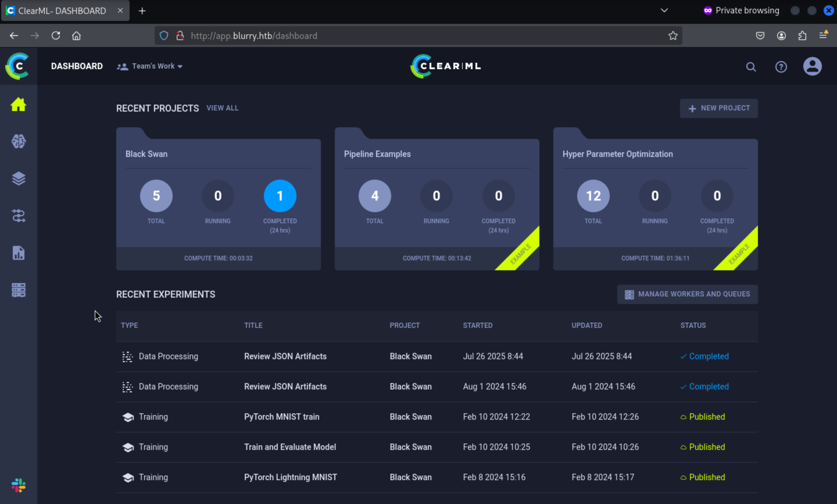Go back with the browser back arrow
837x504 pixels.
click(14, 36)
